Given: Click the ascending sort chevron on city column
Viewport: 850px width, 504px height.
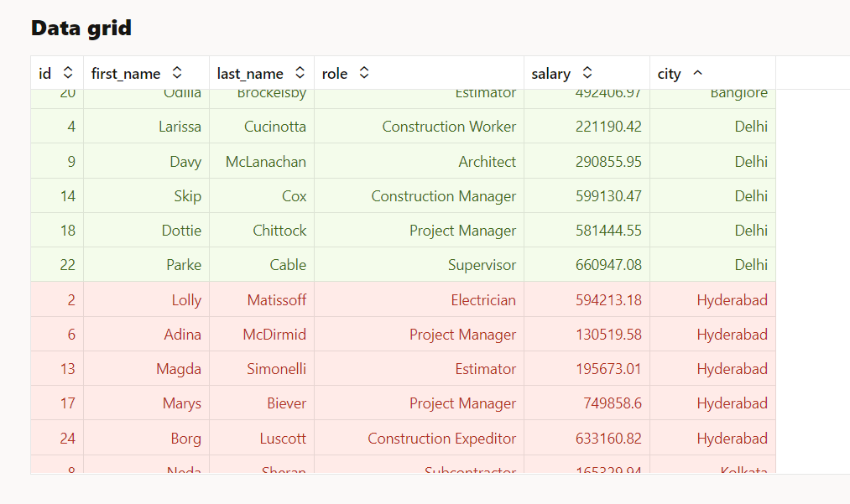Looking at the screenshot, I should point(698,73).
